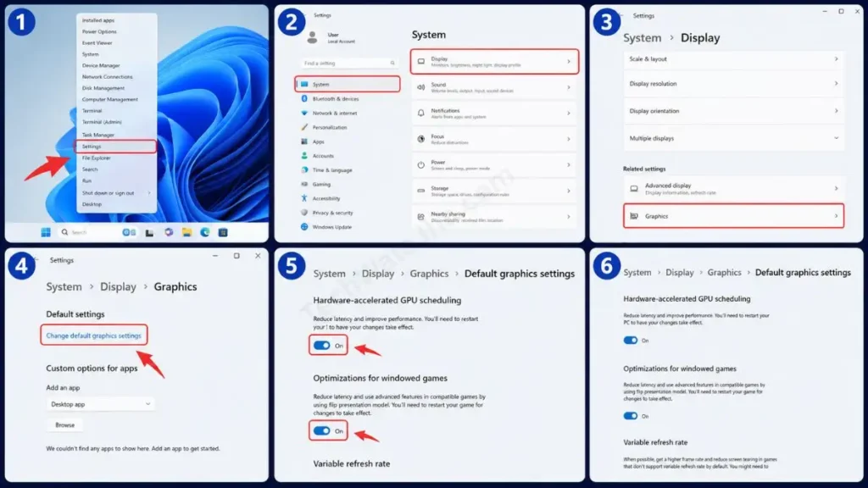868x488 pixels.
Task: Click the Change default graphics settings link
Action: (x=93, y=335)
